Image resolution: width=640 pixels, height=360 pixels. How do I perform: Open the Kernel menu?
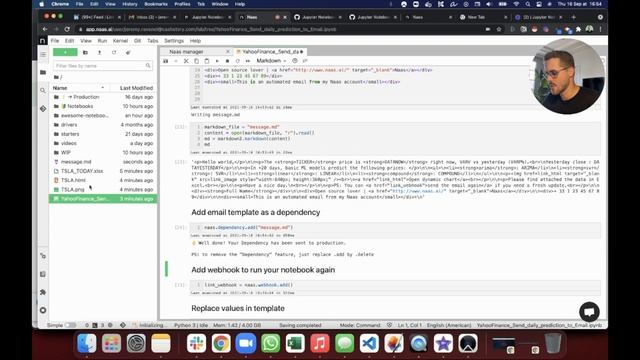[120, 41]
